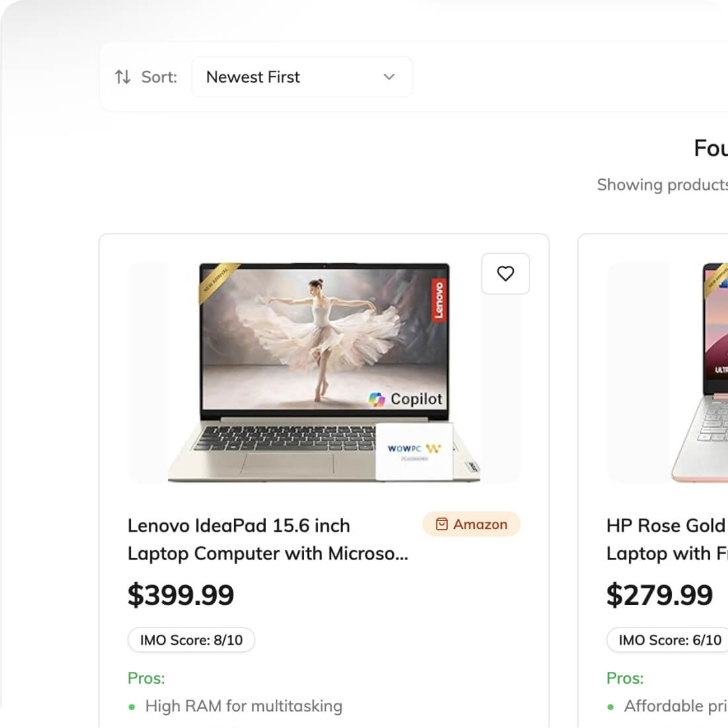This screenshot has height=728, width=728.
Task: Open the Newest First sort dropdown
Action: tap(302, 77)
